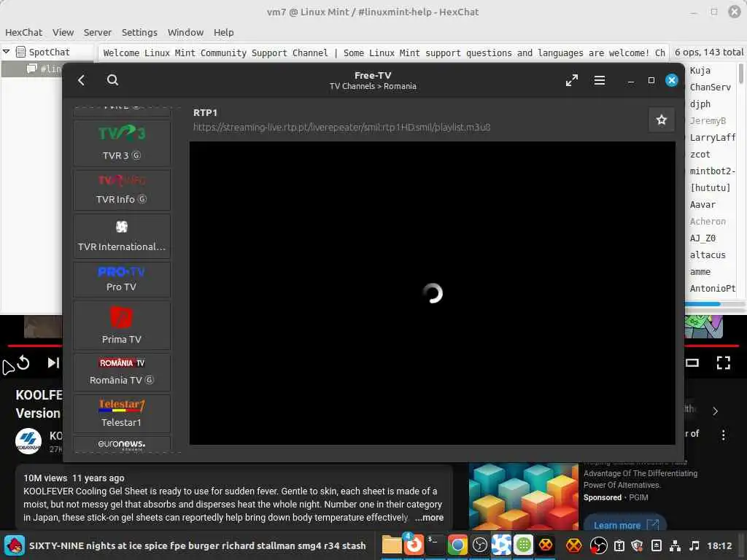The width and height of the screenshot is (747, 560).
Task: Open the network connections tray icon
Action: pos(675,545)
